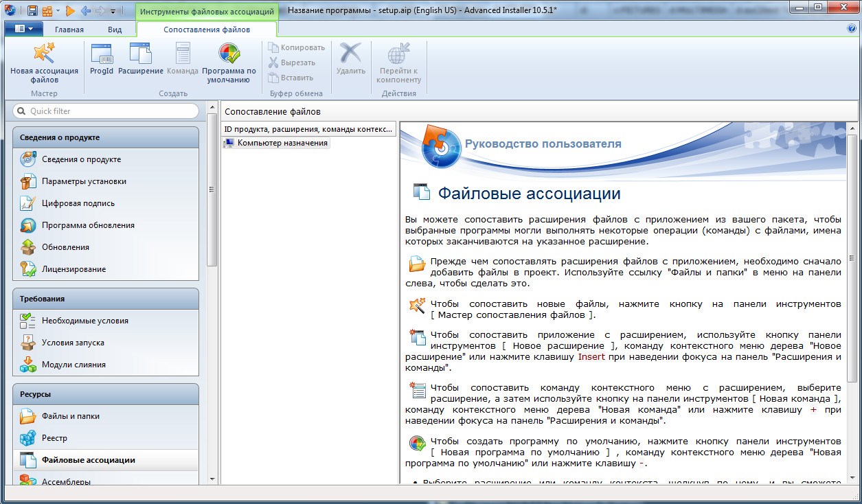Select the Компьютер назначения tree node
This screenshot has width=862, height=504.
[282, 143]
